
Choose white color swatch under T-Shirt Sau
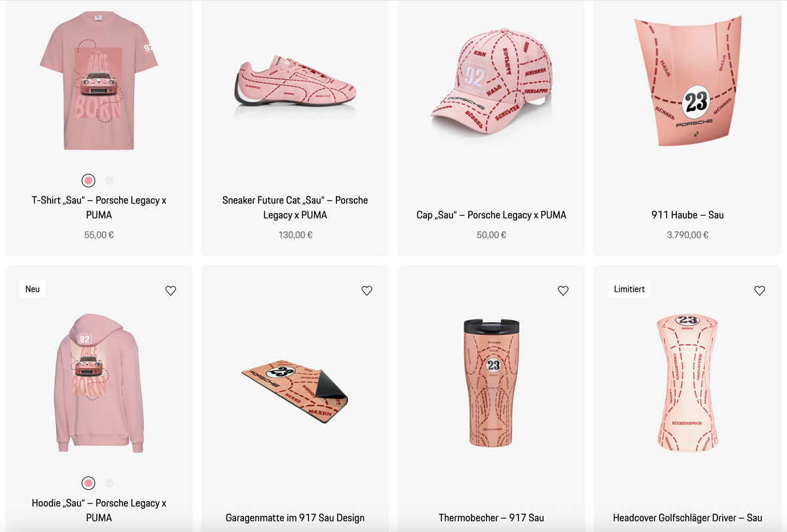click(110, 180)
